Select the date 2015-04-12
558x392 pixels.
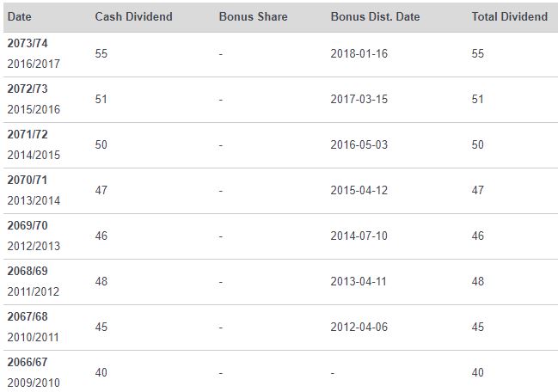coord(359,190)
